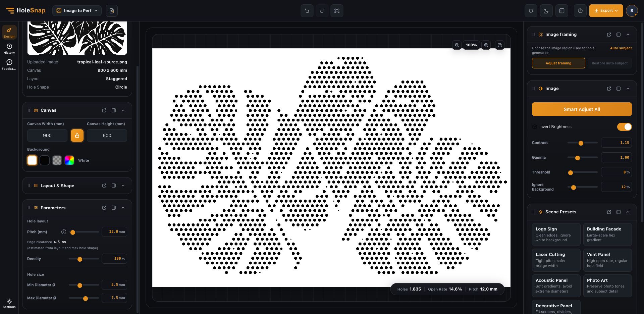The height and width of the screenshot is (314, 644).
Task: Click the fit-to-screen icon in the top toolbar
Action: (x=337, y=11)
